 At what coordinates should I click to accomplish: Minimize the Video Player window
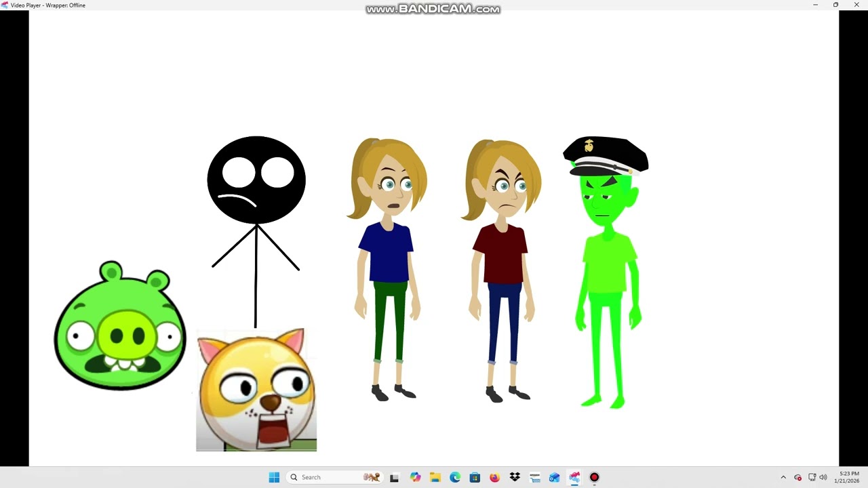coord(815,5)
